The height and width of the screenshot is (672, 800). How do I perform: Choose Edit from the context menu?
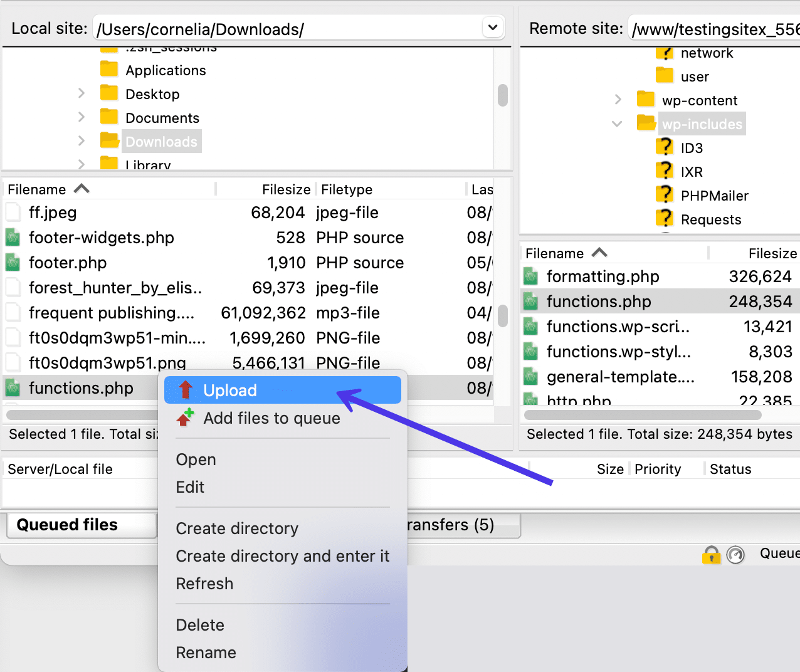pyautogui.click(x=190, y=487)
